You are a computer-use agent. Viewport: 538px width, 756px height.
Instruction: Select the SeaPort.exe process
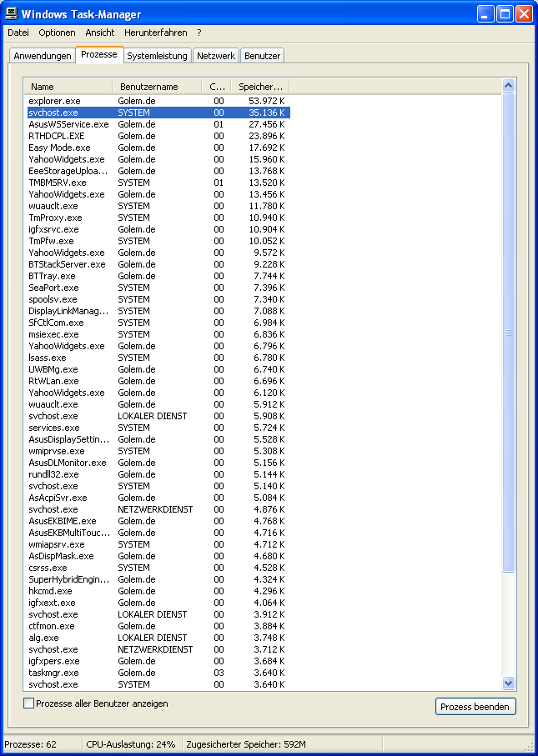(x=158, y=288)
